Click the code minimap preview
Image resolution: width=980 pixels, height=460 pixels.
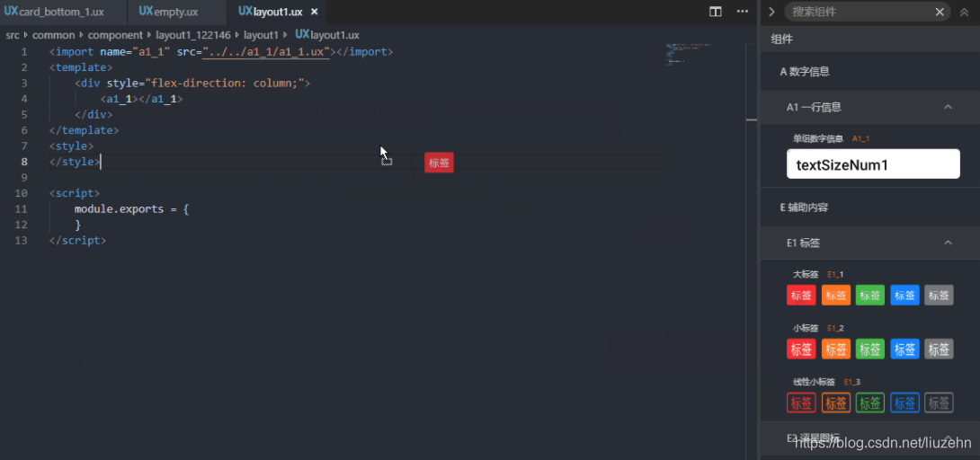click(688, 54)
